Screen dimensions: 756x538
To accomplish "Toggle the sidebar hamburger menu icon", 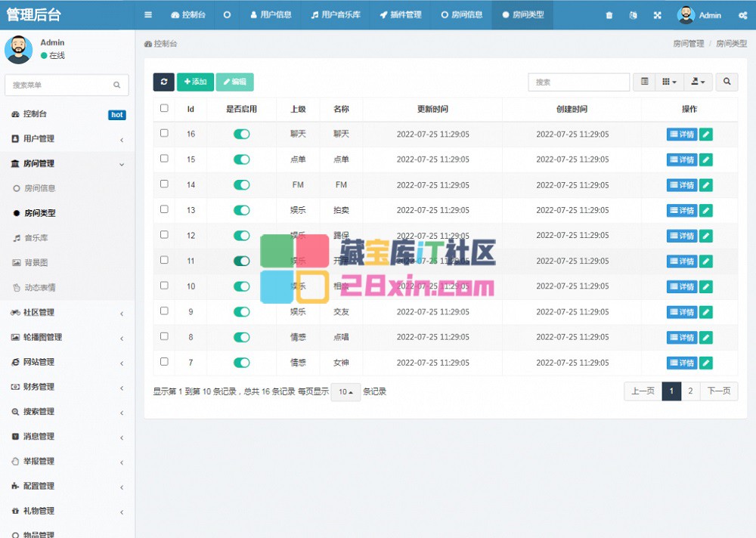I will (x=148, y=15).
